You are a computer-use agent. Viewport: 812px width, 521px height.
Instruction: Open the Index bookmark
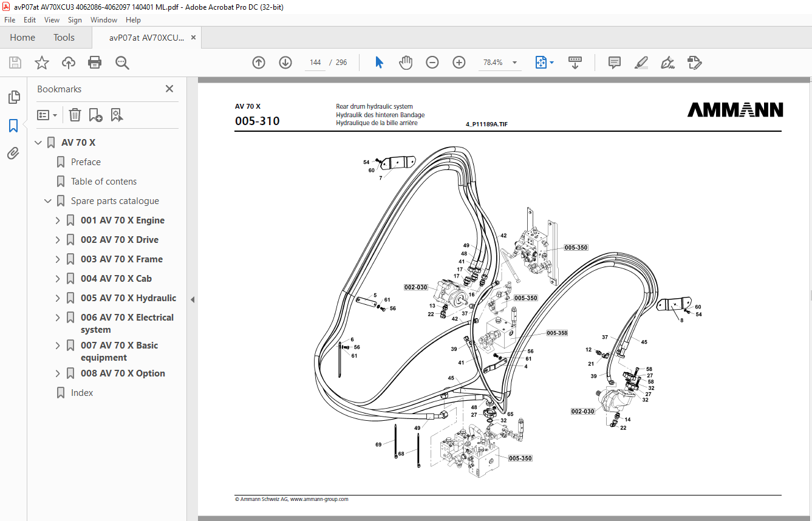click(82, 393)
